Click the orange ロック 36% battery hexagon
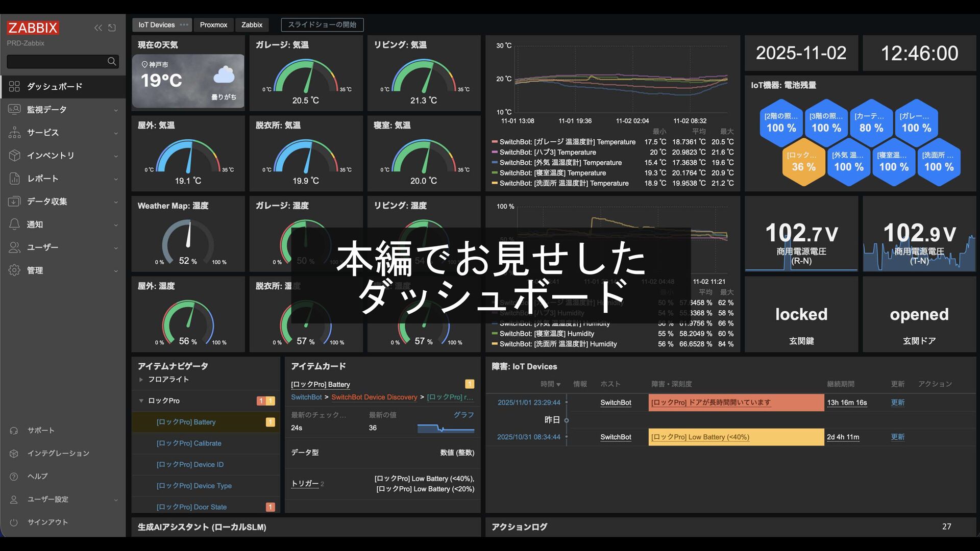980x551 pixels. point(803,162)
